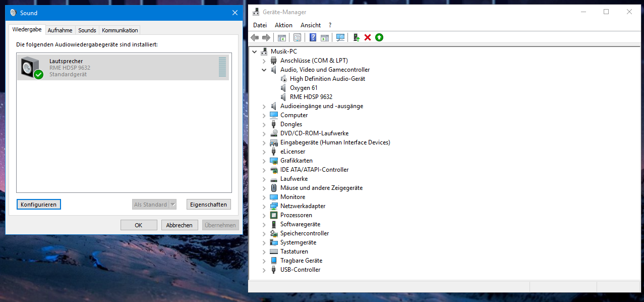Switch to the Aufnahme tab
Screen dimensions: 644x302
pyautogui.click(x=60, y=30)
